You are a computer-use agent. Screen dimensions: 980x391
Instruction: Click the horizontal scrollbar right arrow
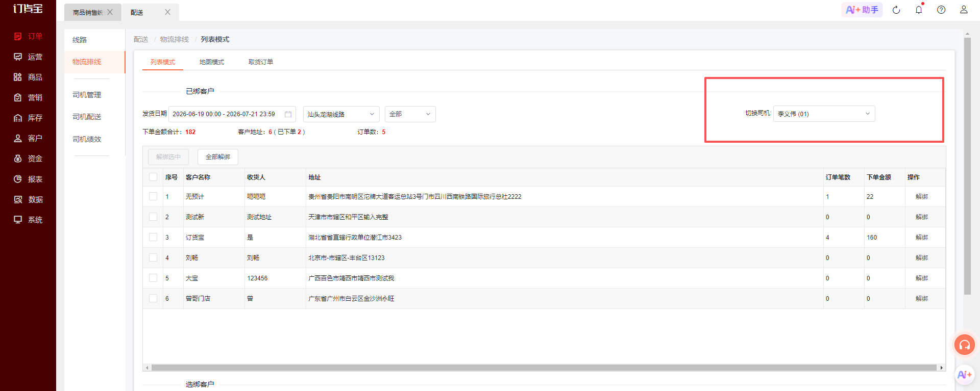coord(942,368)
